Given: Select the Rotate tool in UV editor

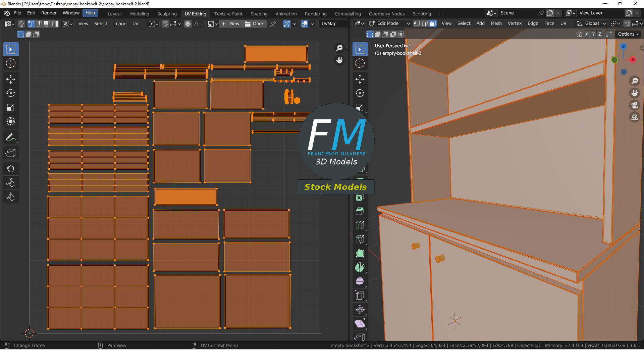Looking at the screenshot, I should point(11,93).
